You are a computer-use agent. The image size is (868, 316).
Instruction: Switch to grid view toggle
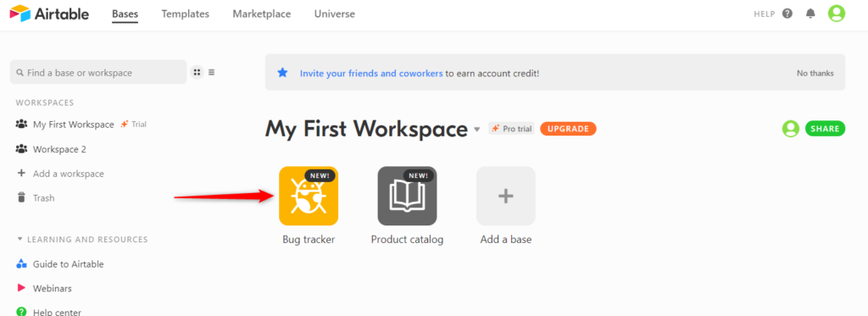pyautogui.click(x=197, y=72)
